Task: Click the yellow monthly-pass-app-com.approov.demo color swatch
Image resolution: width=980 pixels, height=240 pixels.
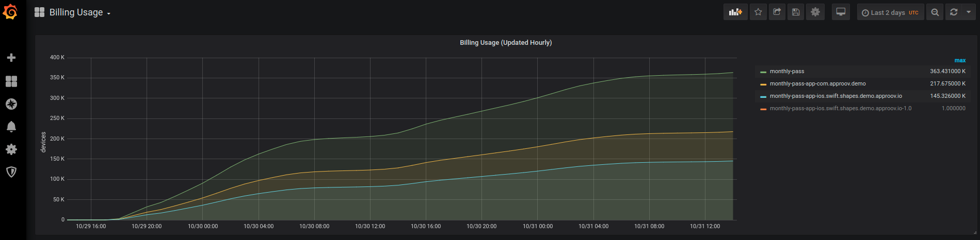Action: pos(763,84)
